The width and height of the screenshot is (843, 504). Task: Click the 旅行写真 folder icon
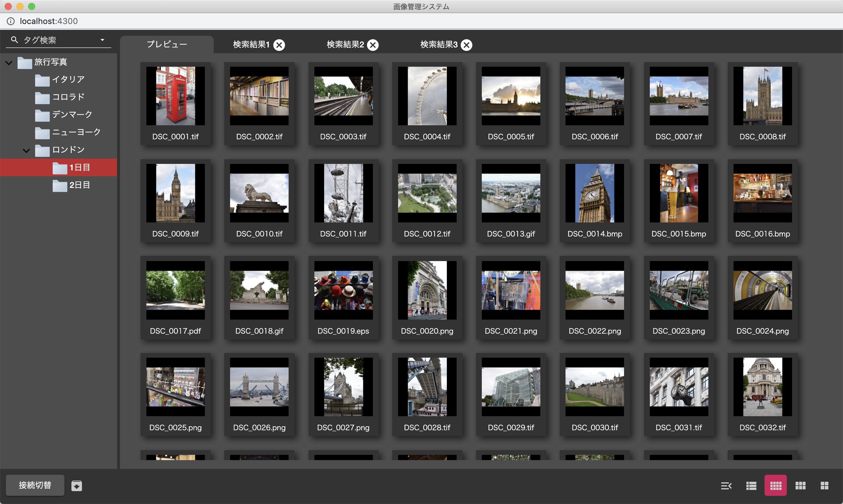coord(25,63)
